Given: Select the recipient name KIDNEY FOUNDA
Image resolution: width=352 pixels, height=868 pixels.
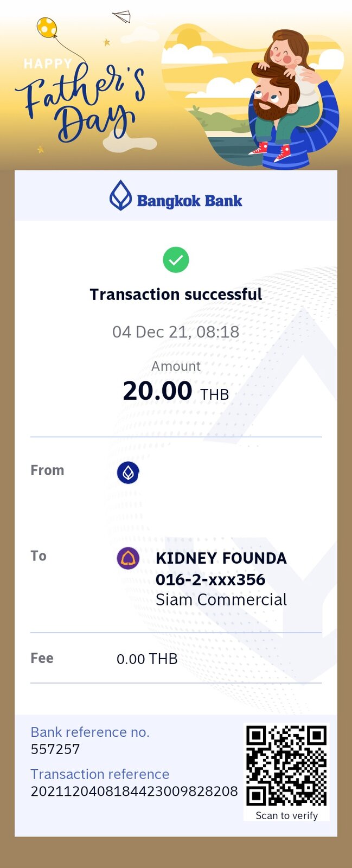Looking at the screenshot, I should click(221, 558).
